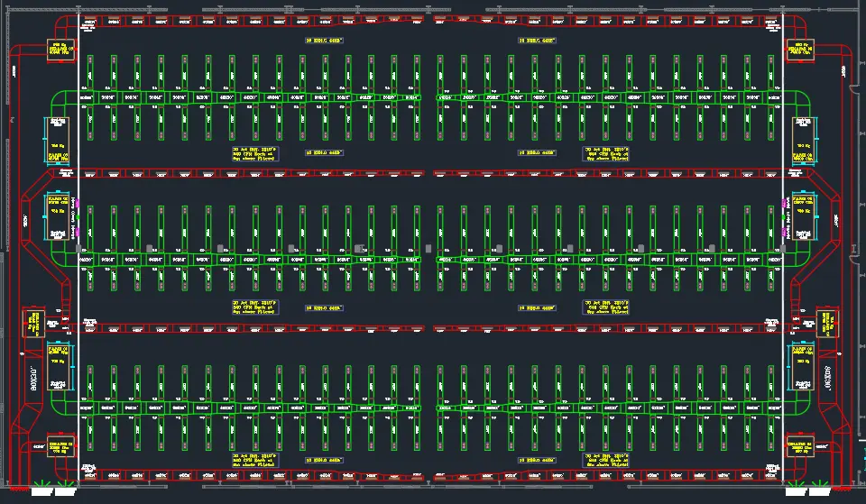866x504 pixels.
Task: Select the 80X30 label on right red duct
Action: [828, 378]
